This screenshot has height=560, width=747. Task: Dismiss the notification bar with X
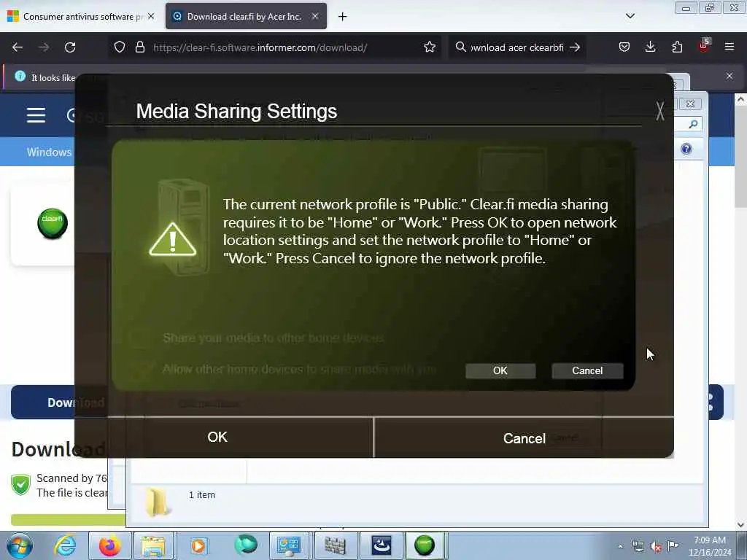coord(729,76)
